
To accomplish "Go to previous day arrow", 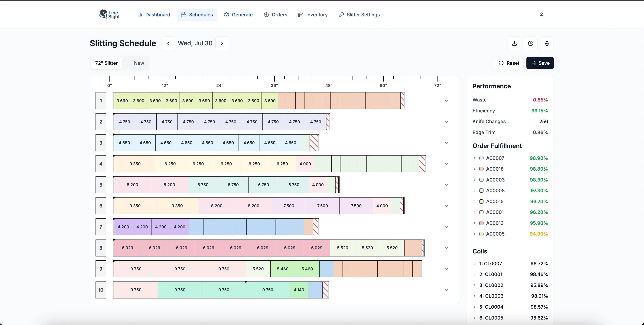I will click(168, 43).
